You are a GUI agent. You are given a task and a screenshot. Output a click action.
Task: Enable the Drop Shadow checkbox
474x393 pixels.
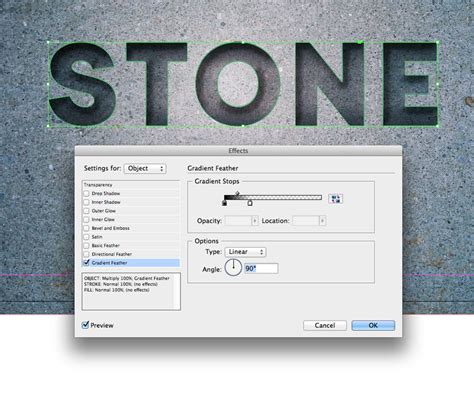tap(86, 193)
